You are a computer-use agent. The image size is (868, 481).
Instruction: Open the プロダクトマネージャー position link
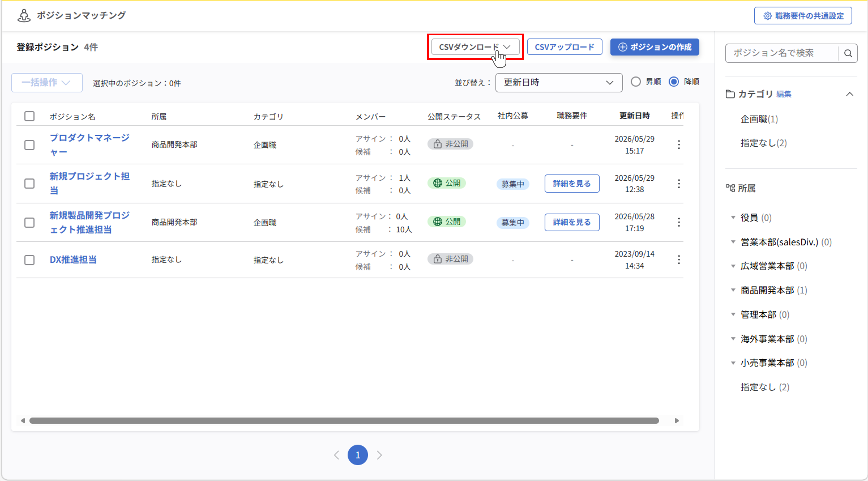pyautogui.click(x=89, y=145)
